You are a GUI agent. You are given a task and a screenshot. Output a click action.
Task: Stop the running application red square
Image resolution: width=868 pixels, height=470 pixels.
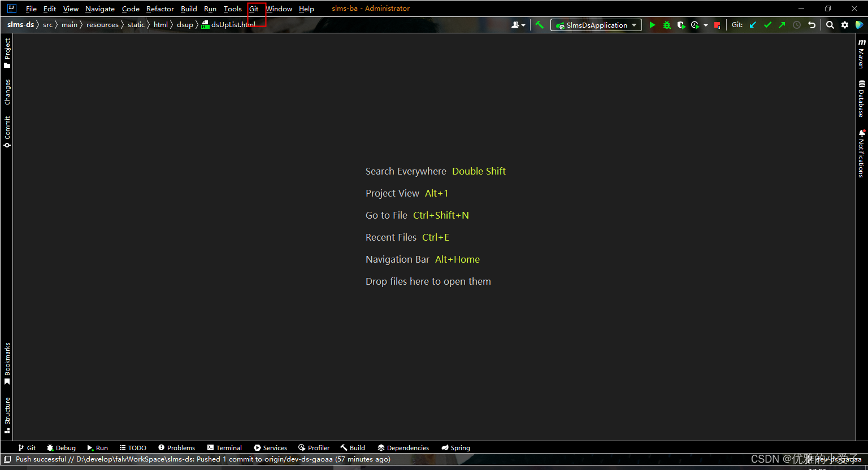(x=717, y=25)
